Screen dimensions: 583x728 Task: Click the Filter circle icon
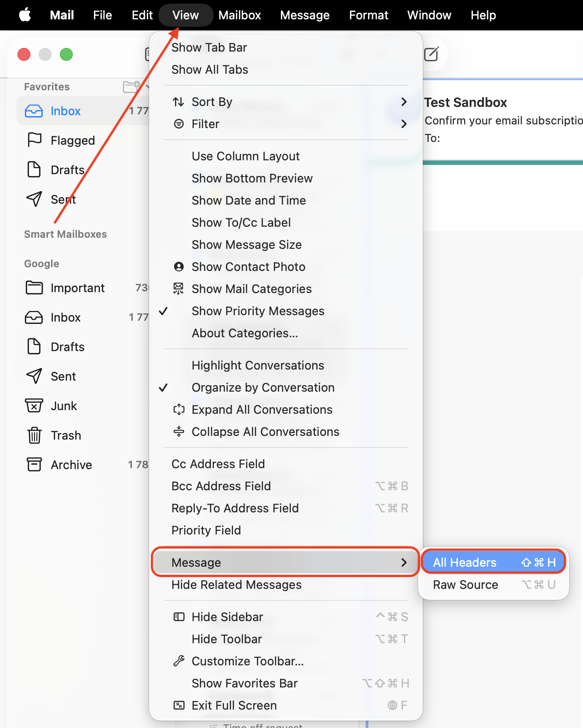(179, 124)
